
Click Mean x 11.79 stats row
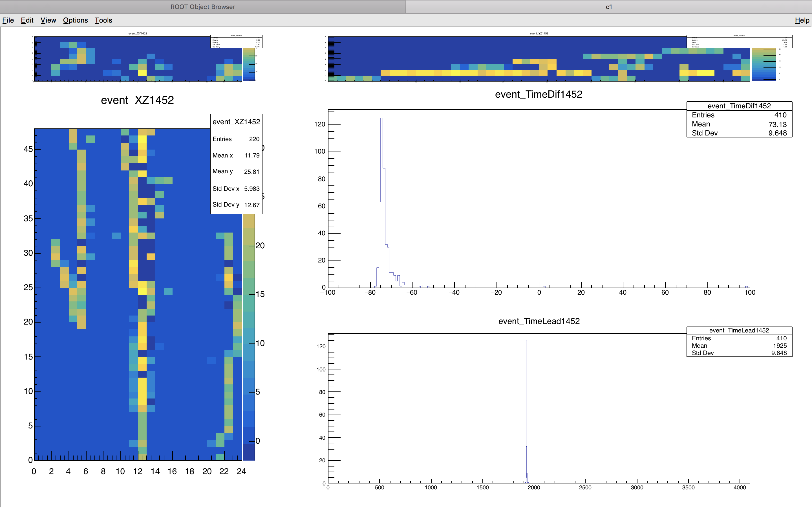pyautogui.click(x=236, y=155)
